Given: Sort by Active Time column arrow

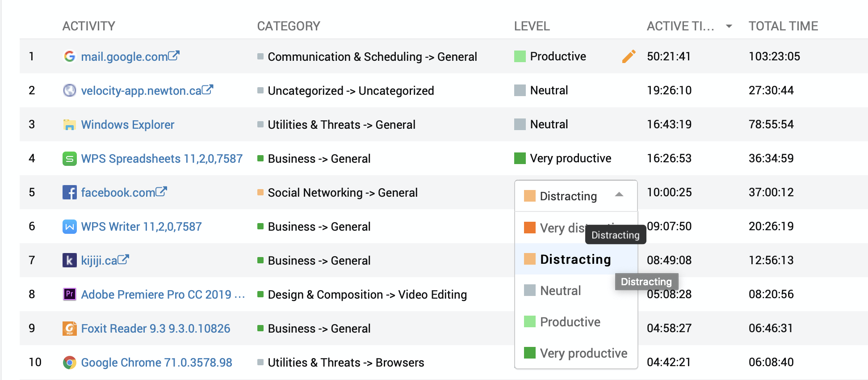Looking at the screenshot, I should 729,26.
